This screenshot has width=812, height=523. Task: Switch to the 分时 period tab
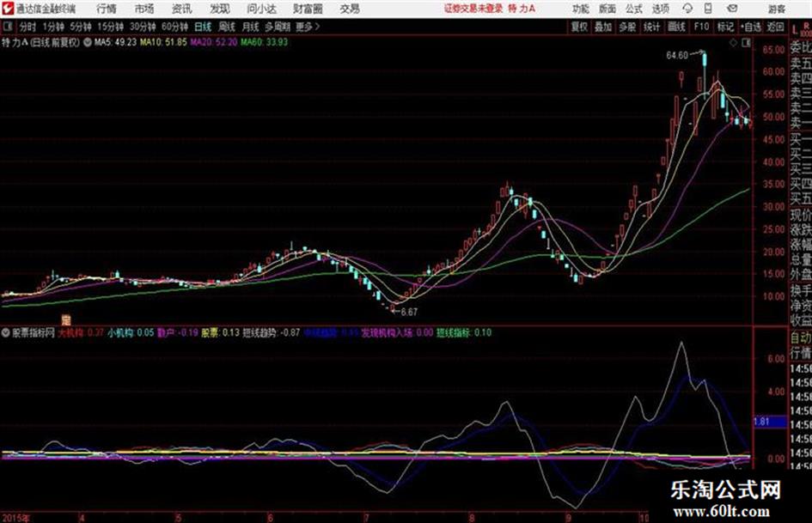tap(28, 27)
